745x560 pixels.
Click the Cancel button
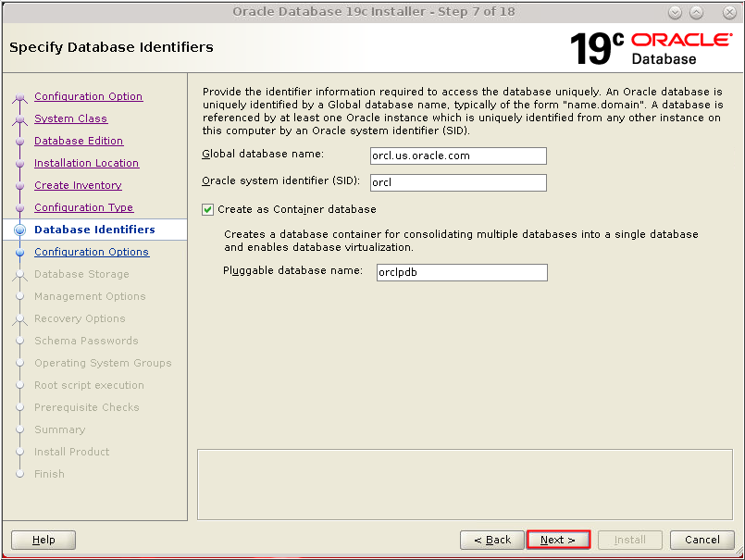702,540
